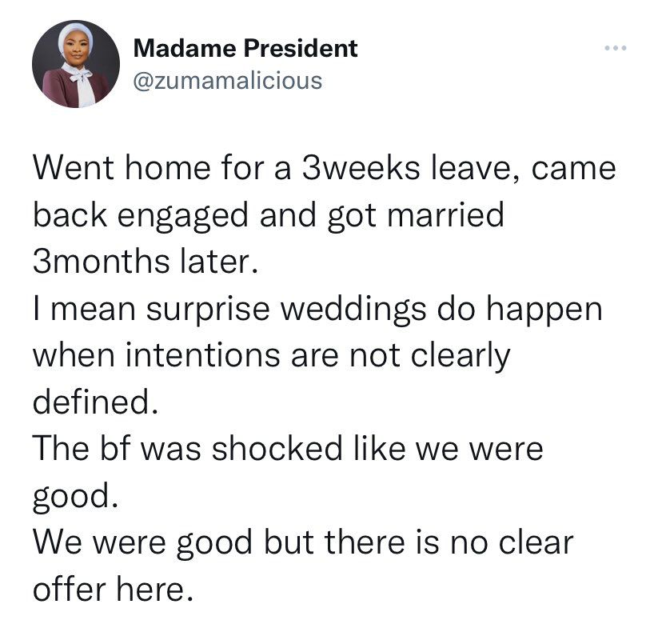662x644 pixels.
Task: Click the word "happen" in the tweet
Action: tap(544, 310)
